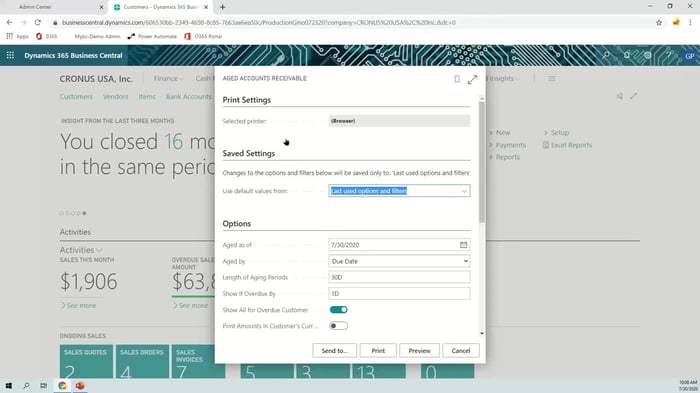The height and width of the screenshot is (393, 700).
Task: Open O365 bookmark link
Action: (x=46, y=36)
